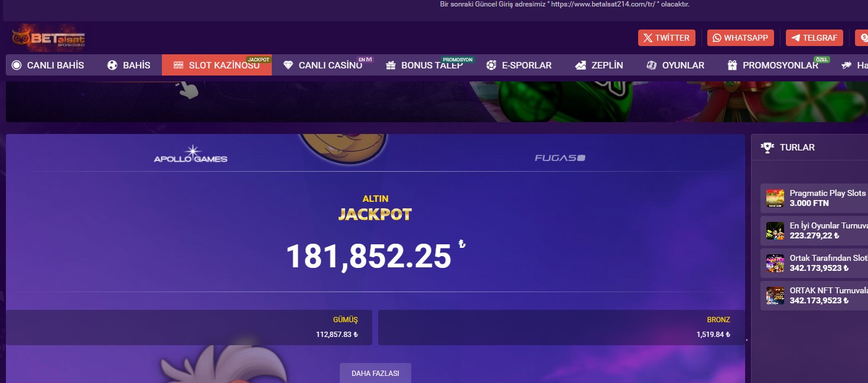The width and height of the screenshot is (868, 383).
Task: Open the Telgraf telegram button
Action: coord(814,38)
